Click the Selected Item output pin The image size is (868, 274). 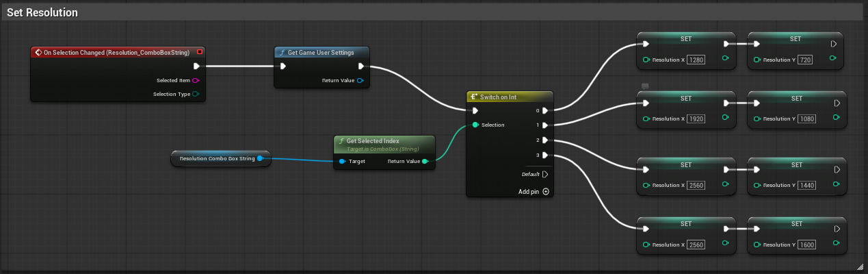(x=196, y=80)
